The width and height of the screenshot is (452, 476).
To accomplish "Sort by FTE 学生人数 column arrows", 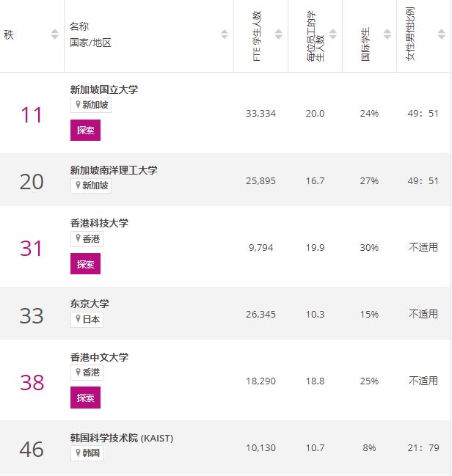I will (279, 34).
